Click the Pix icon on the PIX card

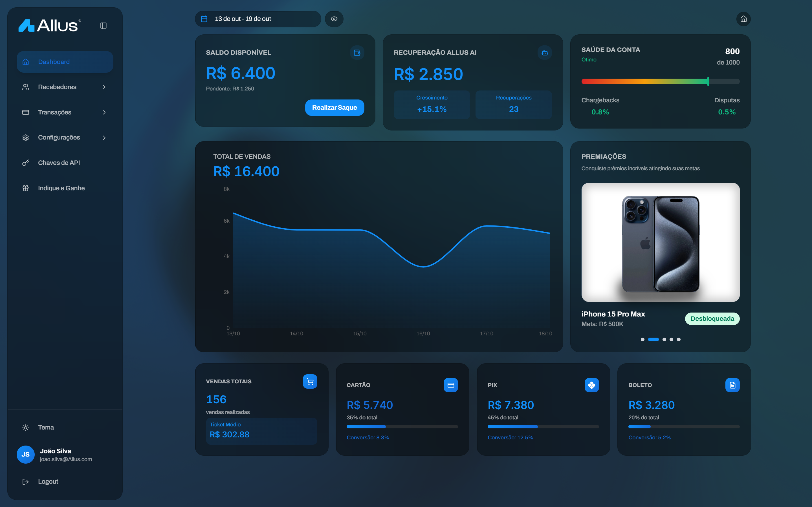(x=591, y=385)
